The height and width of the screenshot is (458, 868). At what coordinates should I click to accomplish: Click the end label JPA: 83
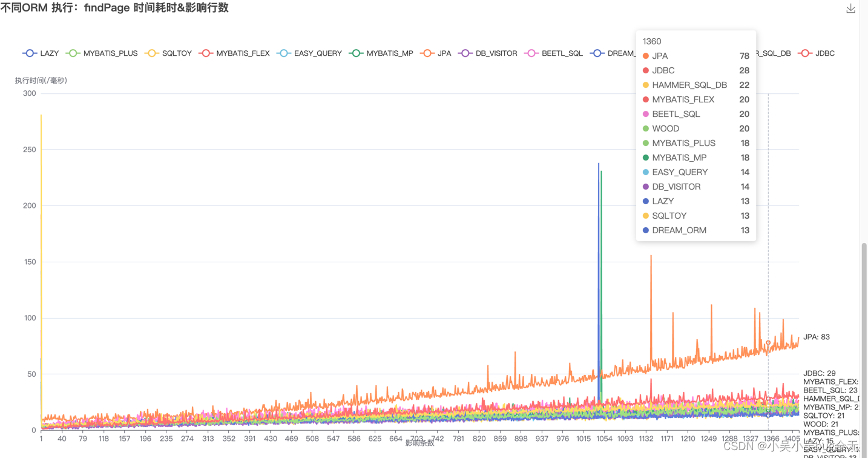817,337
